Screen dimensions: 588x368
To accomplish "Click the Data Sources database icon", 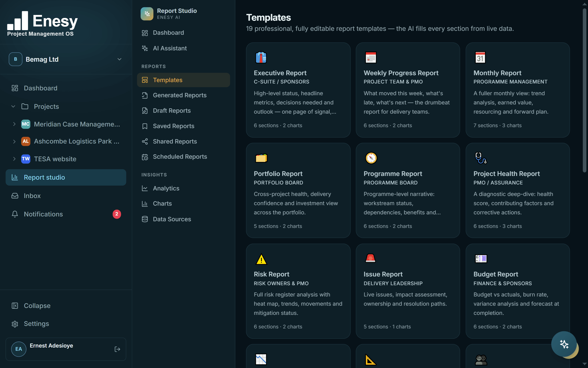I will (145, 219).
